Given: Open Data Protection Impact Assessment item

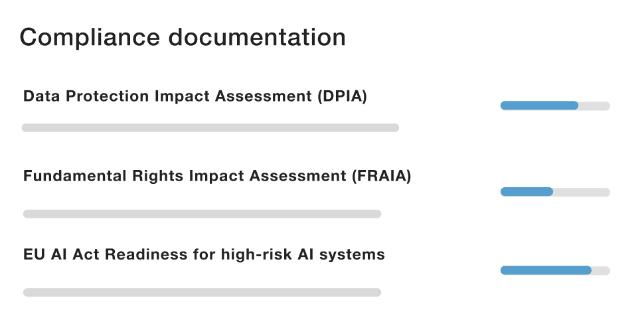Looking at the screenshot, I should tap(195, 96).
